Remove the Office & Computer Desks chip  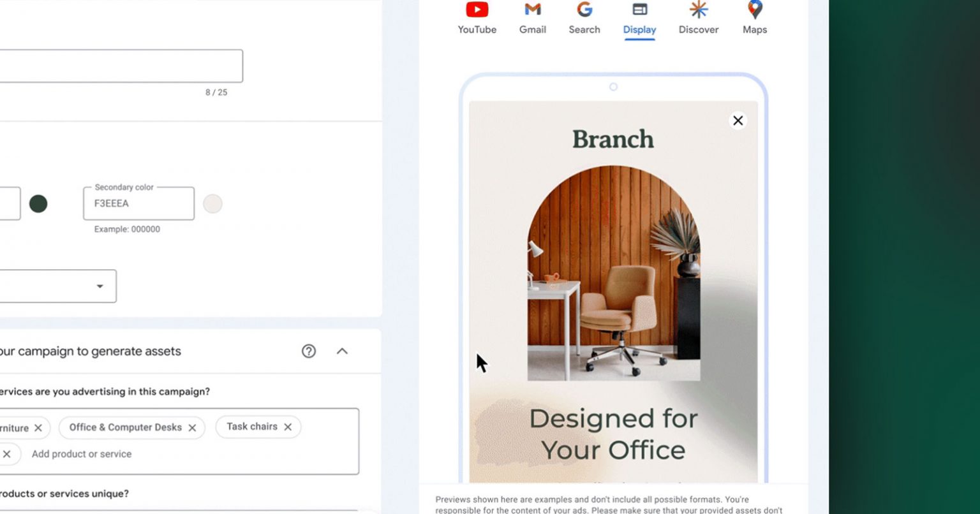(x=192, y=428)
